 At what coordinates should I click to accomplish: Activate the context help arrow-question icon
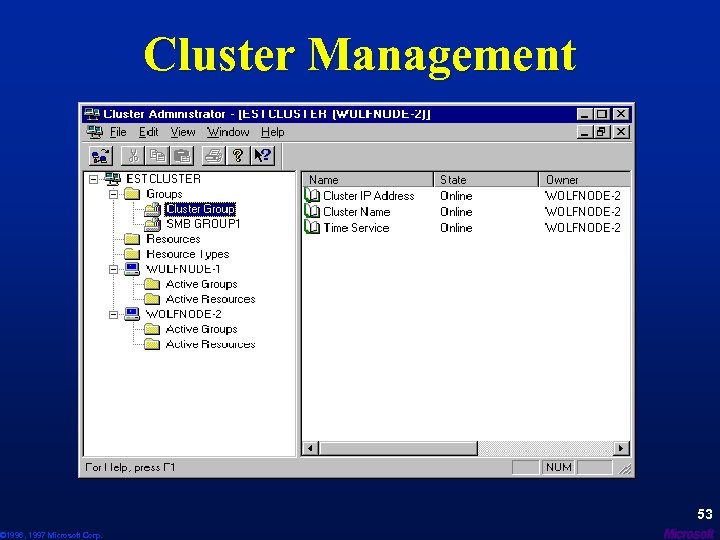(263, 156)
